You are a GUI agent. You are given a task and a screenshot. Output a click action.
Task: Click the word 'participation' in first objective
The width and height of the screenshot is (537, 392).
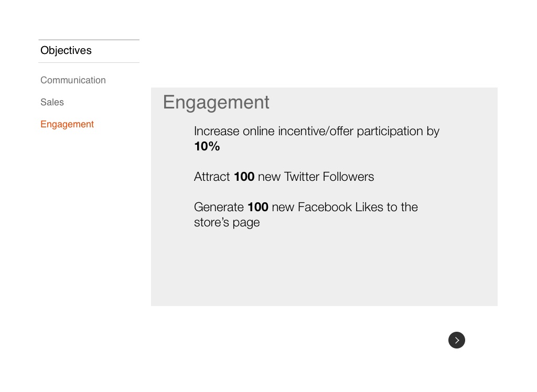(x=390, y=132)
